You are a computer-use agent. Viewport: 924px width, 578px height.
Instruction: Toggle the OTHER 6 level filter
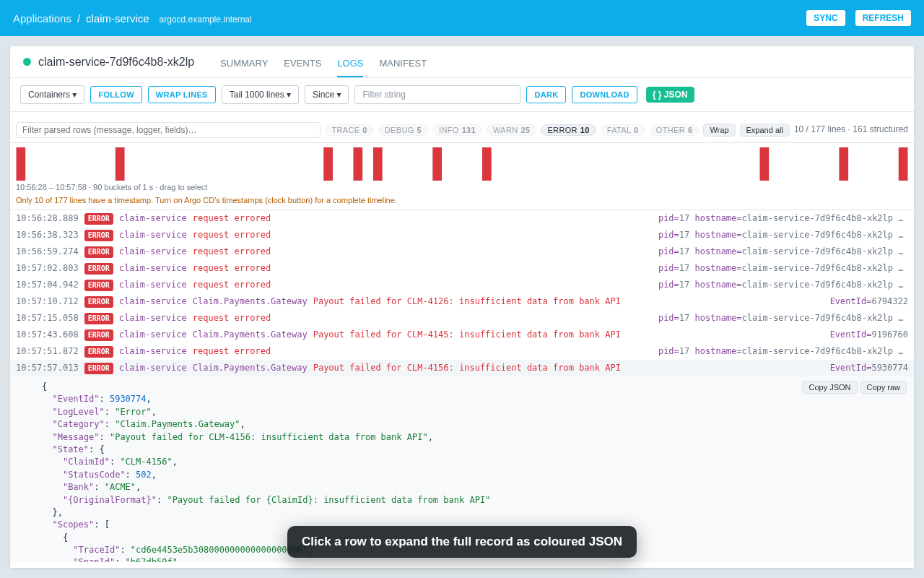pos(674,130)
